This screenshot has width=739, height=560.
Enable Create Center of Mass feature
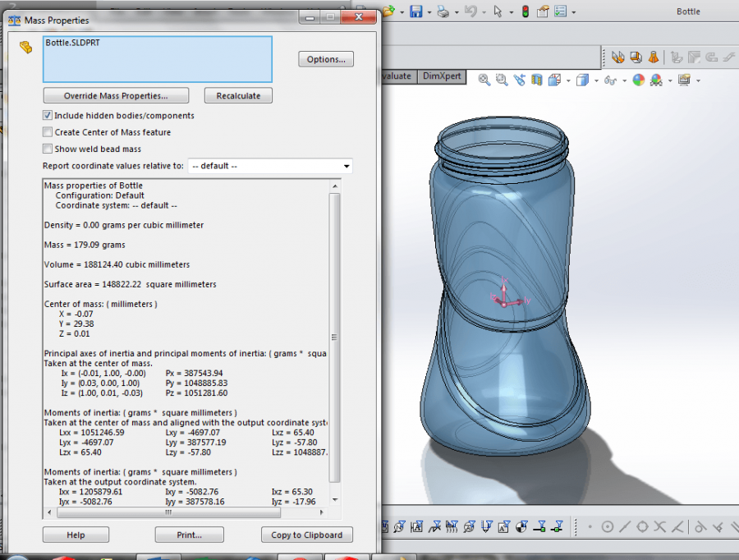click(x=47, y=132)
